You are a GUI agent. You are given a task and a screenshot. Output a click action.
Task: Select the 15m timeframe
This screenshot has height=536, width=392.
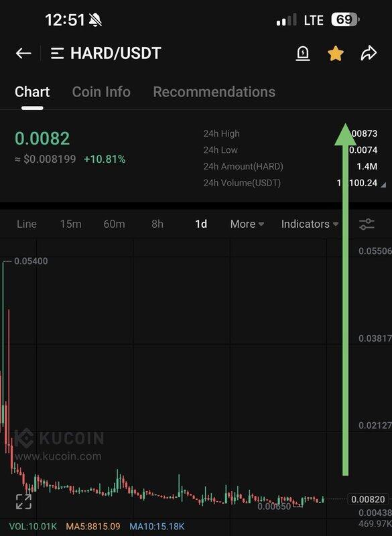click(x=71, y=224)
